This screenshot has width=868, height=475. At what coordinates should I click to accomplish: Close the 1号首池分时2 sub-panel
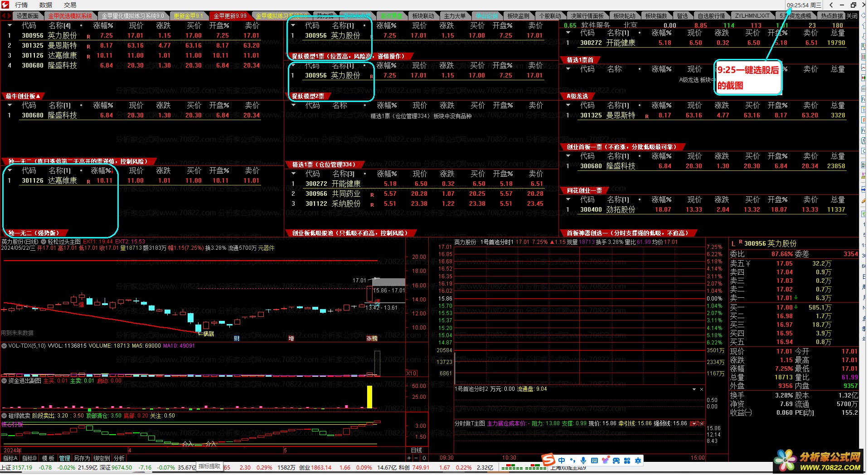coord(702,389)
